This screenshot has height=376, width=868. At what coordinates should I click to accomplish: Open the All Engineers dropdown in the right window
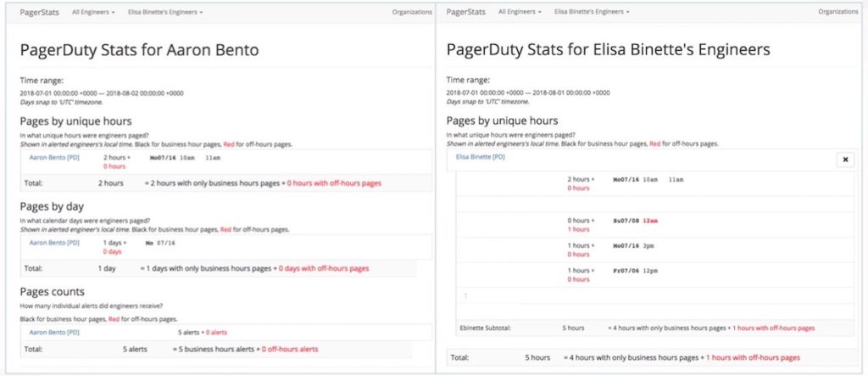[x=520, y=12]
